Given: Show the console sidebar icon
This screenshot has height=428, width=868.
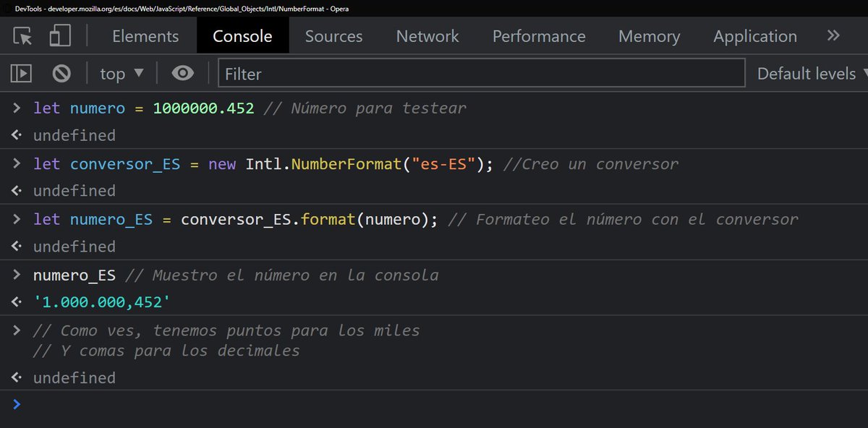Looking at the screenshot, I should pos(22,73).
